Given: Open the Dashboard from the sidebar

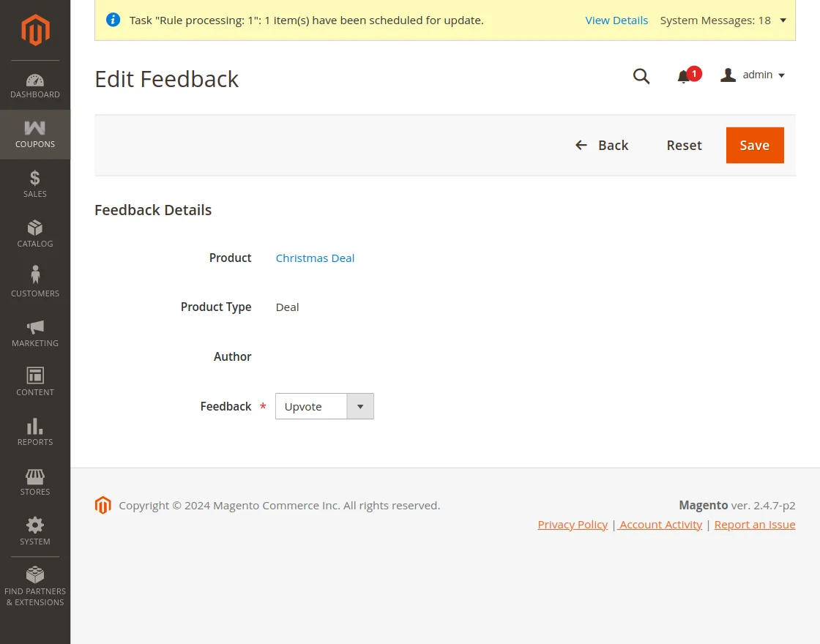Looking at the screenshot, I should coord(35,86).
